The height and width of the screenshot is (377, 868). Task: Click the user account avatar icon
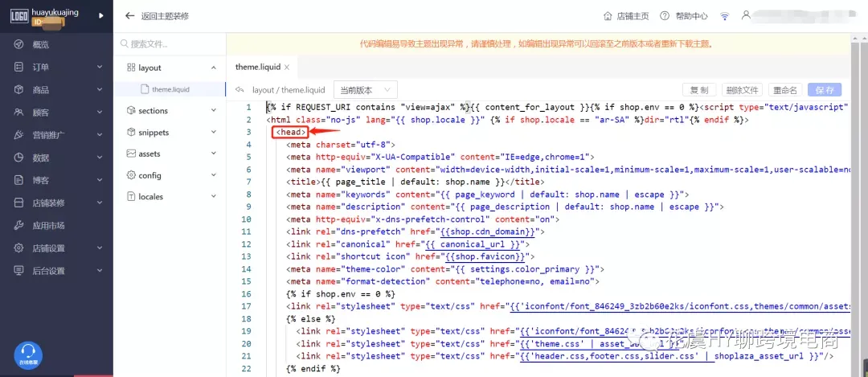[746, 15]
